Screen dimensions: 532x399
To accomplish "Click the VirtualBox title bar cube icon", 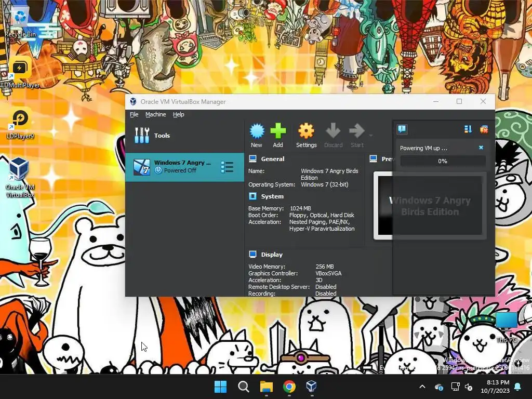I will [134, 101].
